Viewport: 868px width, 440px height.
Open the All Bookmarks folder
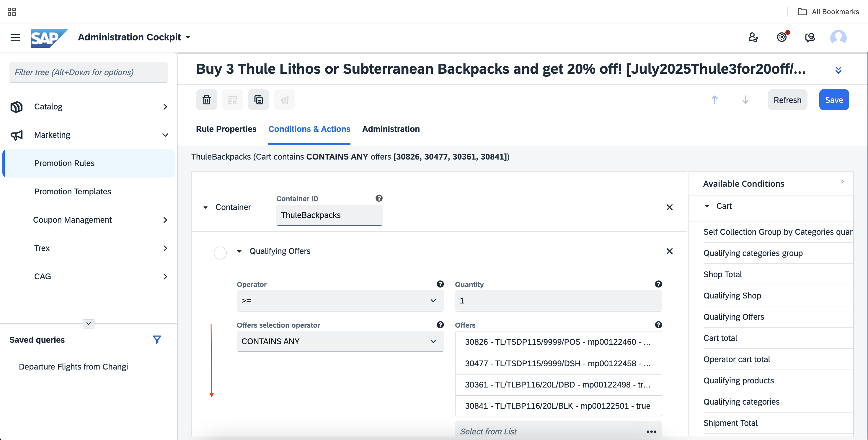pyautogui.click(x=828, y=12)
